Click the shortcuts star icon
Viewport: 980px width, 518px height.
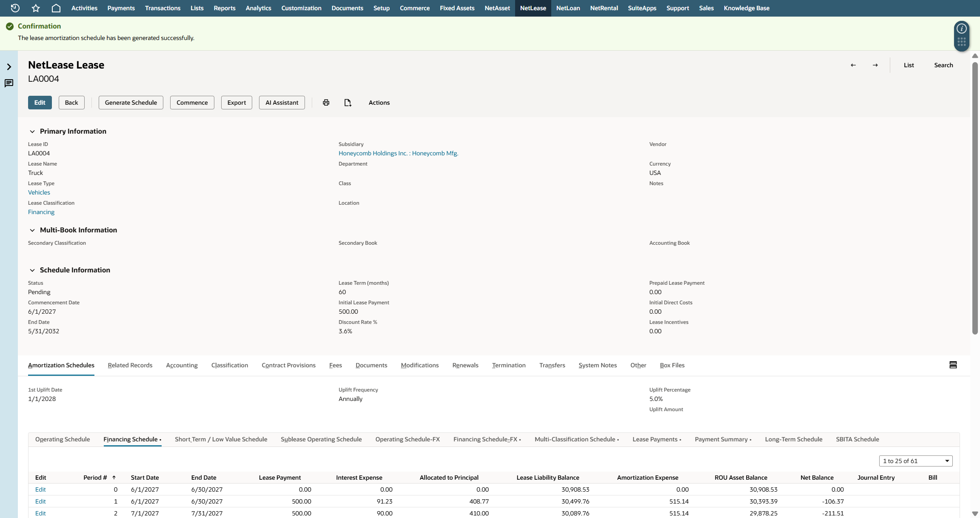[36, 8]
